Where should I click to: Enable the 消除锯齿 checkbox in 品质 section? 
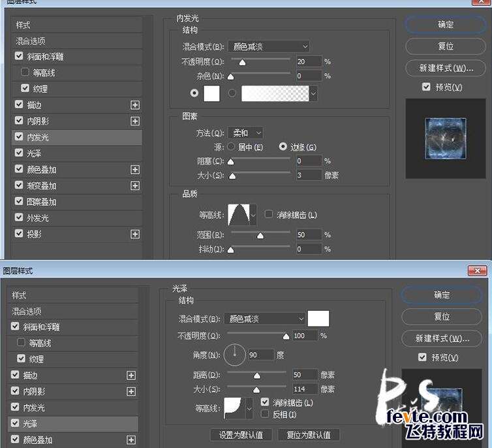[x=269, y=214]
